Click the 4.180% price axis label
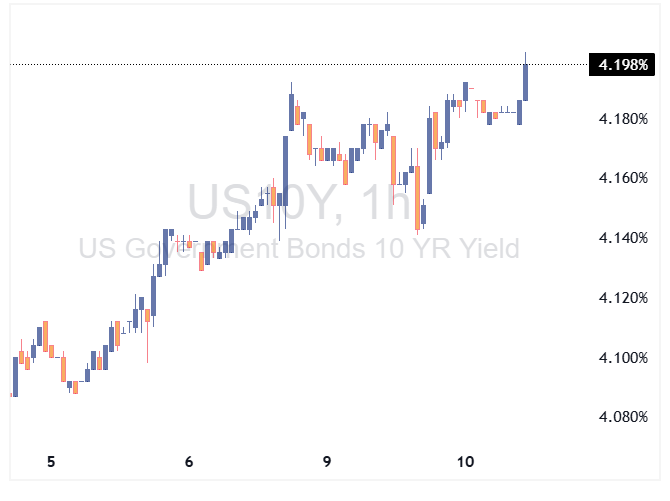 click(x=623, y=119)
